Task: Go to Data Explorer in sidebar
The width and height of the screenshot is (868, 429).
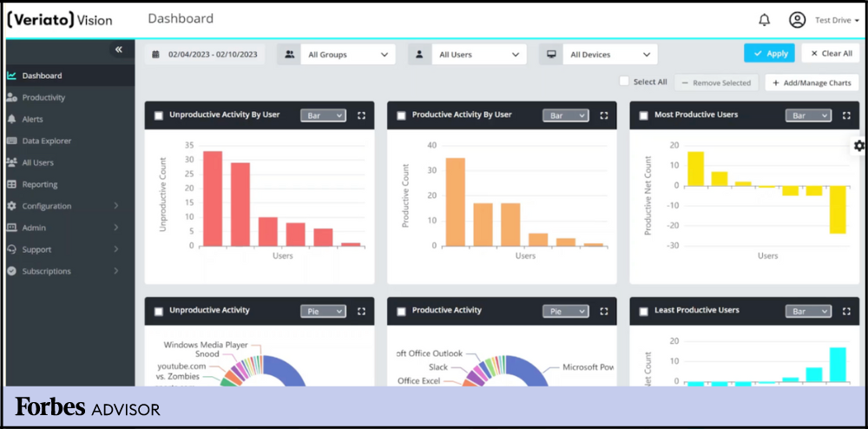Action: click(x=47, y=141)
